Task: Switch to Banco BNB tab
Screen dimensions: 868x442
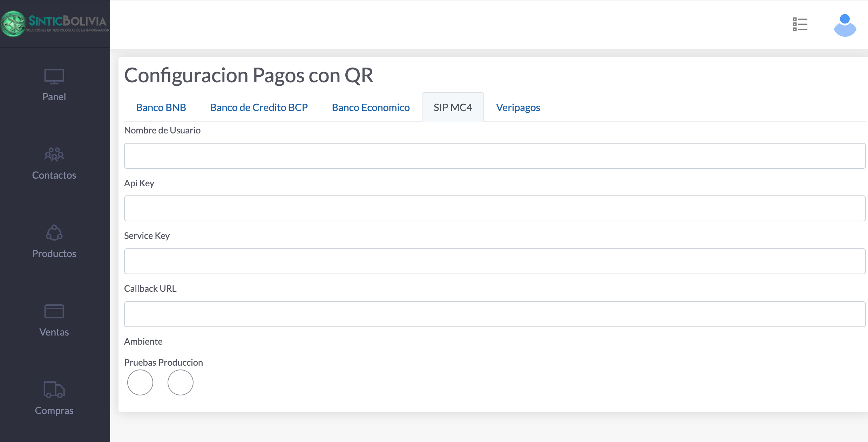Action: [x=161, y=108]
